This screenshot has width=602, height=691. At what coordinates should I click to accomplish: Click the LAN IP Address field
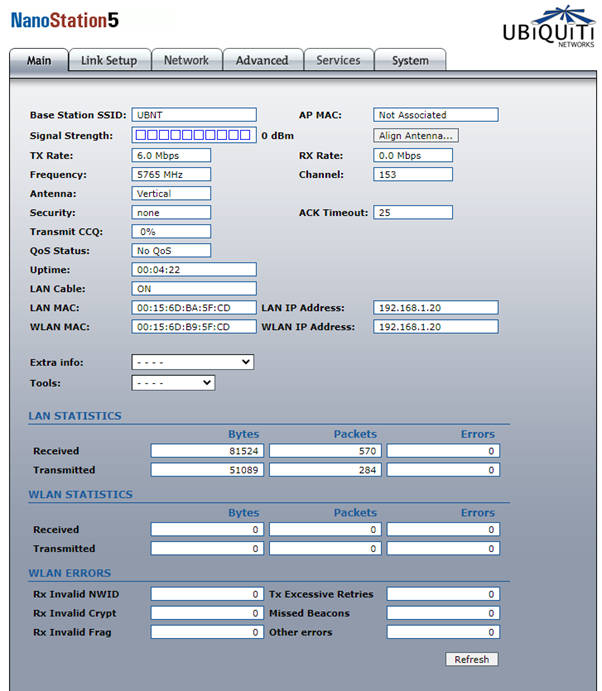click(x=435, y=308)
